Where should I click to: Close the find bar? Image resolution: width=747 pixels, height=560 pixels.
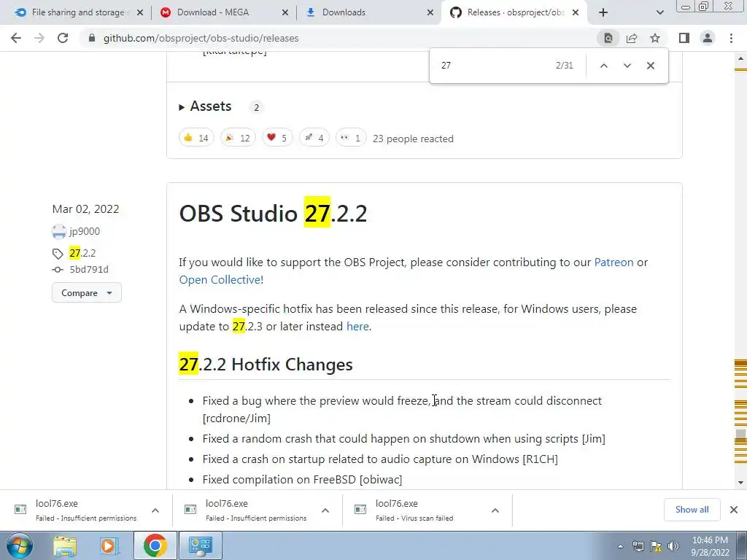650,66
